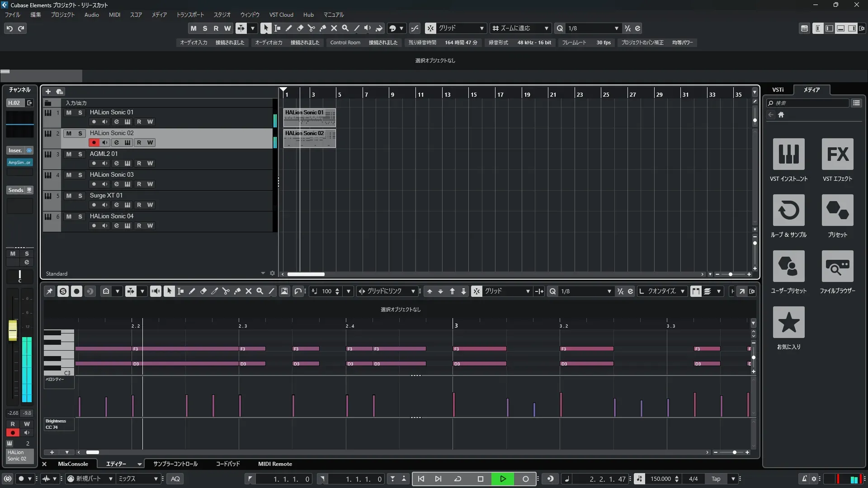Open the main grid type dropdown
The width and height of the screenshot is (868, 488).
481,28
